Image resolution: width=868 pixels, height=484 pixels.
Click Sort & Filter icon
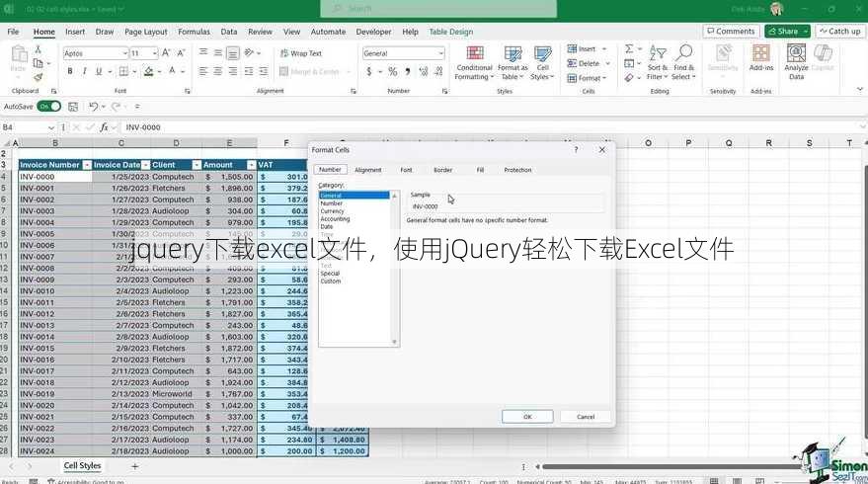(658, 62)
